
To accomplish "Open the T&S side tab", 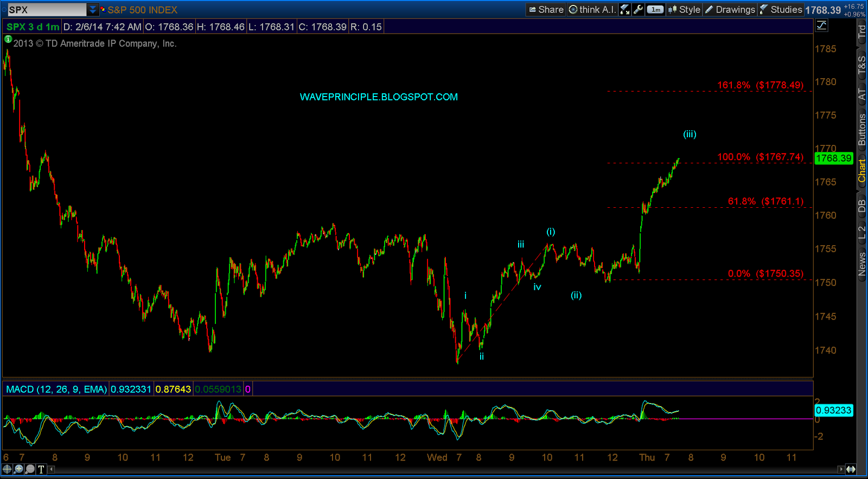I will [861, 65].
